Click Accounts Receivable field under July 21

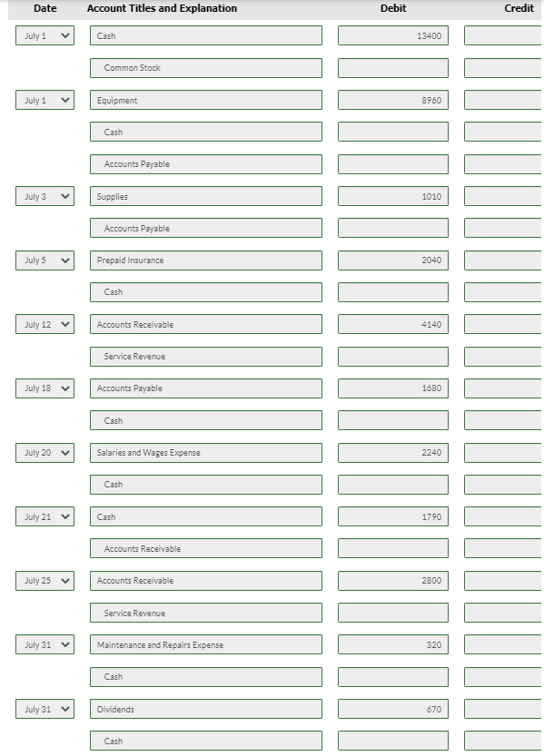204,548
